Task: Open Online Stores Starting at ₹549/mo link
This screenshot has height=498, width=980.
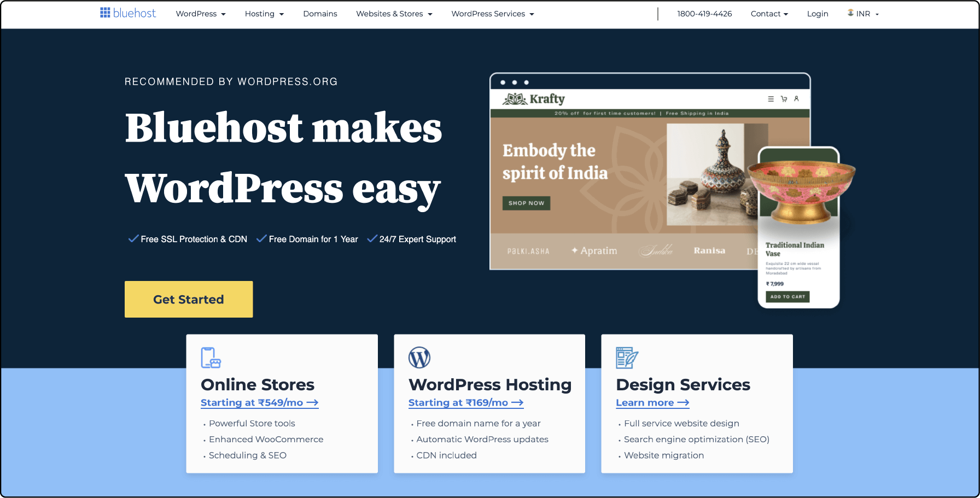Action: (259, 403)
